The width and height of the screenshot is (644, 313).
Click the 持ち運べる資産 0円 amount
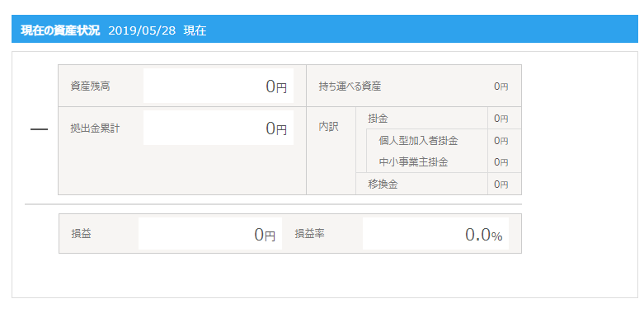[x=501, y=86]
